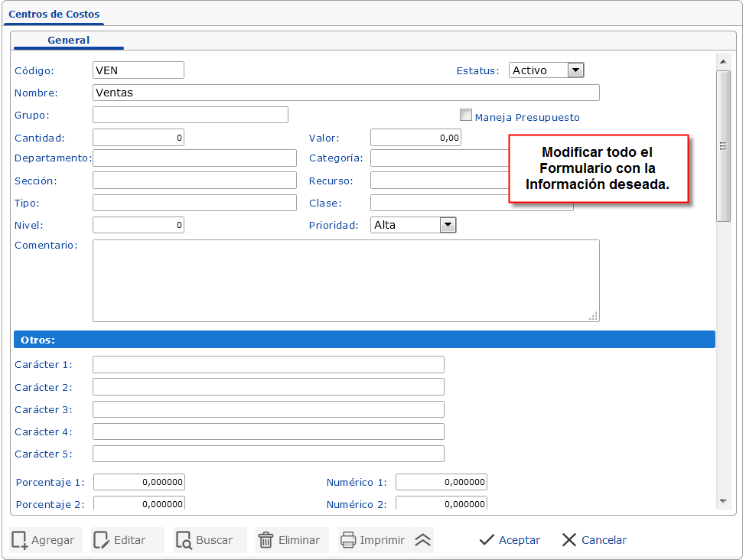
Task: Click inside the empty Grupo field
Action: (x=190, y=114)
